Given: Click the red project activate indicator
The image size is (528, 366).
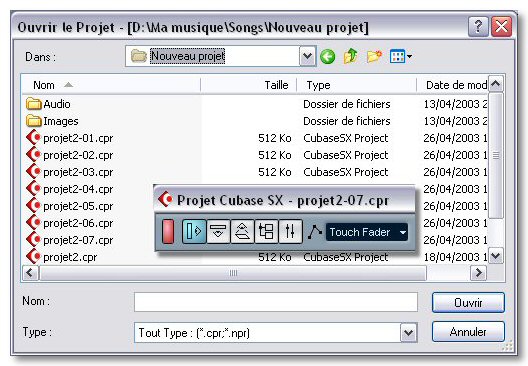Looking at the screenshot, I should click(168, 231).
